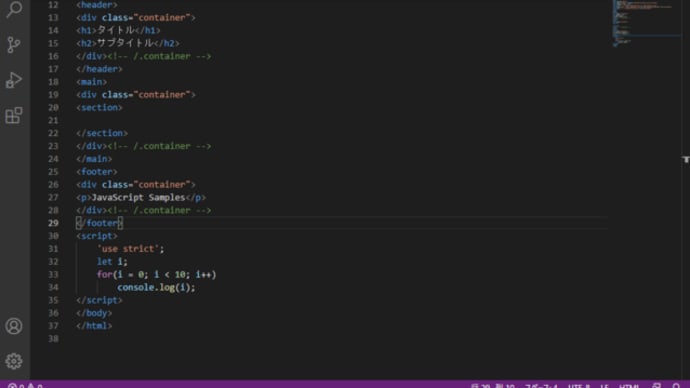Open the Search view in the activity bar
This screenshot has width=690, height=388.
click(14, 9)
